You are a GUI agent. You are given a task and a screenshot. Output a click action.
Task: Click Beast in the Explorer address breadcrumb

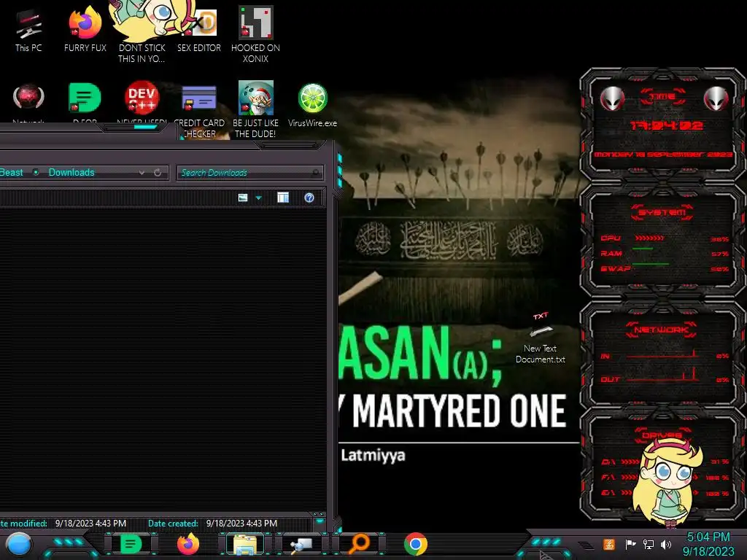(x=12, y=172)
